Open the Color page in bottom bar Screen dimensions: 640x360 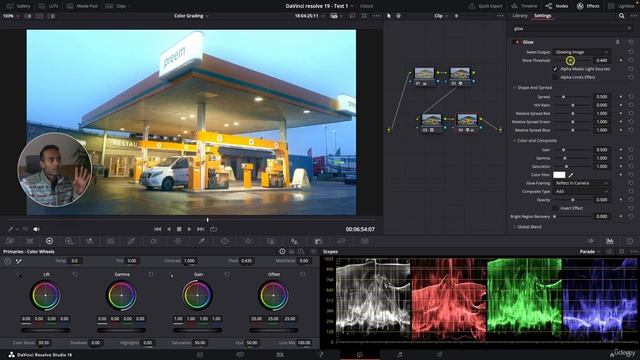[x=359, y=355]
